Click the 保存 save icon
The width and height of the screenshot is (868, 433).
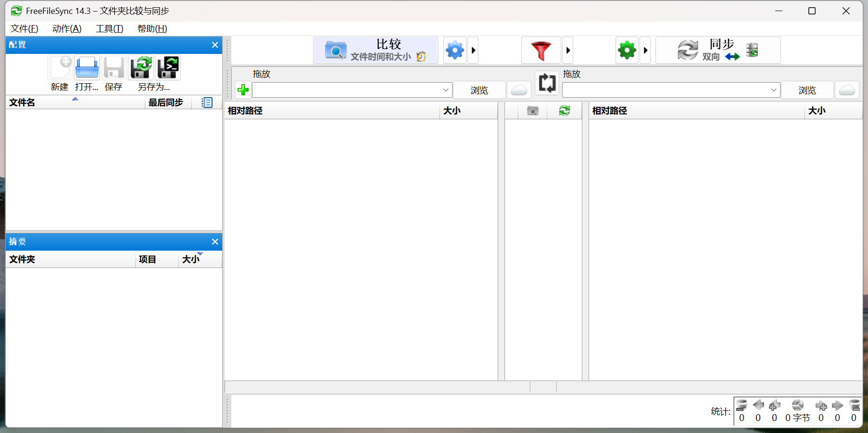tap(114, 67)
